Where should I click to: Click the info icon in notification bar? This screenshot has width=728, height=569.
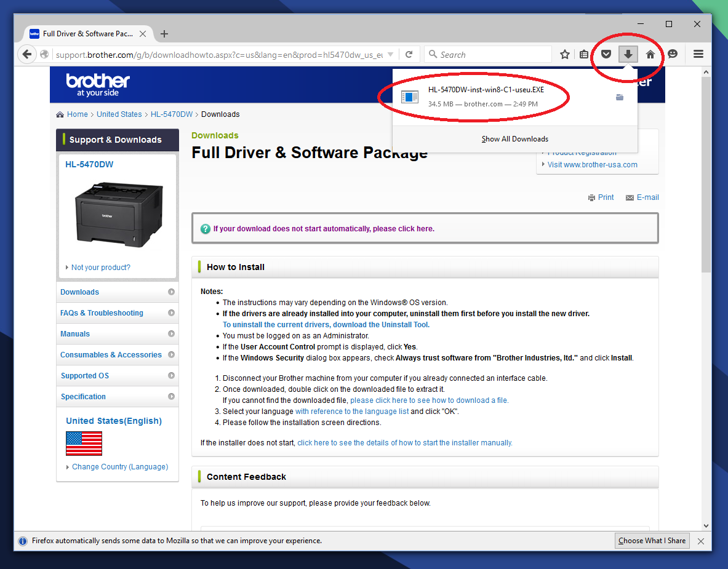(22, 541)
